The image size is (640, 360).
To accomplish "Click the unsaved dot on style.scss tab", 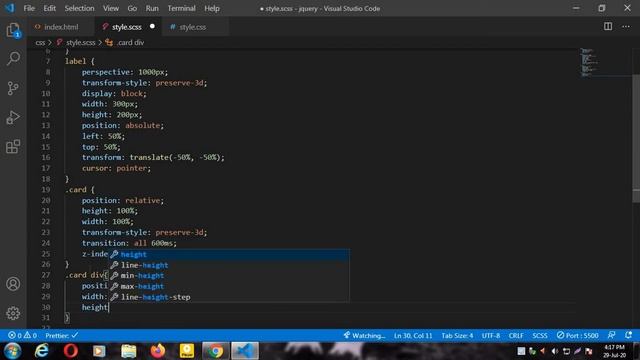I will click(152, 27).
